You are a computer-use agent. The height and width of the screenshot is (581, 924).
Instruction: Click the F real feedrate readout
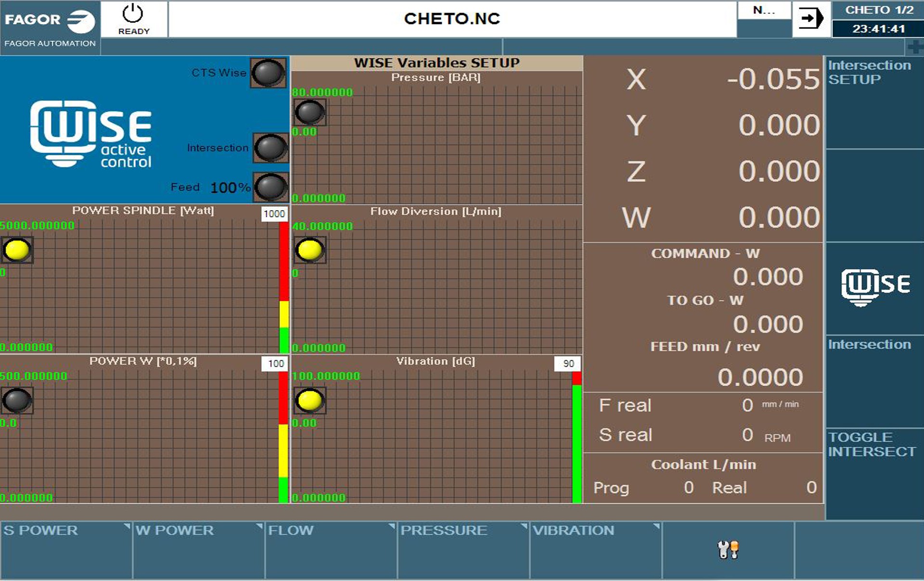click(747, 405)
